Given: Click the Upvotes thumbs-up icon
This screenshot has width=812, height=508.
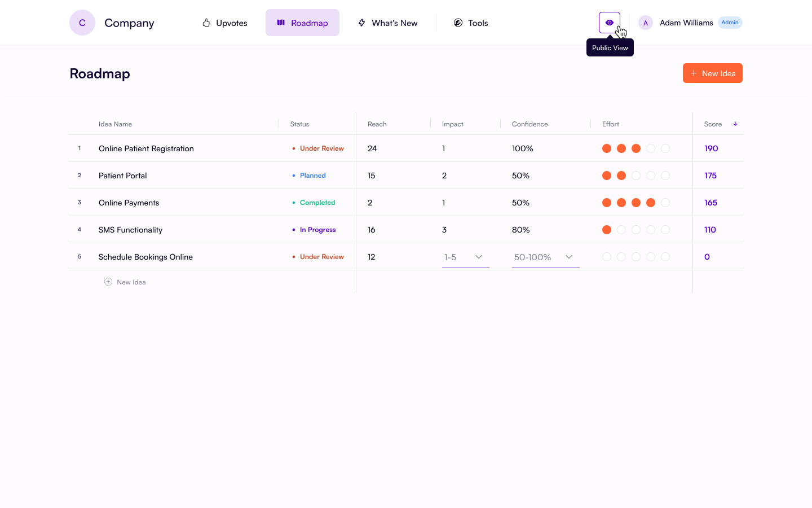Looking at the screenshot, I should point(206,23).
